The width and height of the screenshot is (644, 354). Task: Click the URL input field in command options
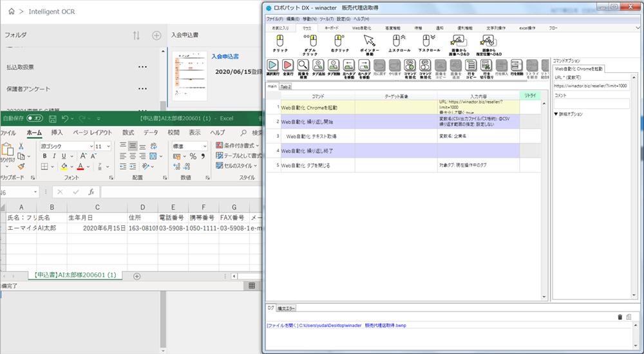[x=591, y=86]
